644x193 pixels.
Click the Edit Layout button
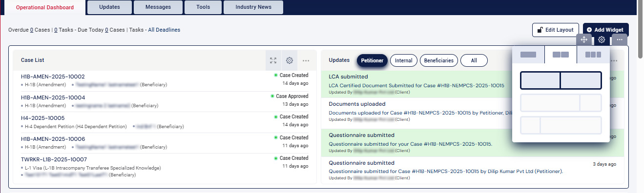556,30
